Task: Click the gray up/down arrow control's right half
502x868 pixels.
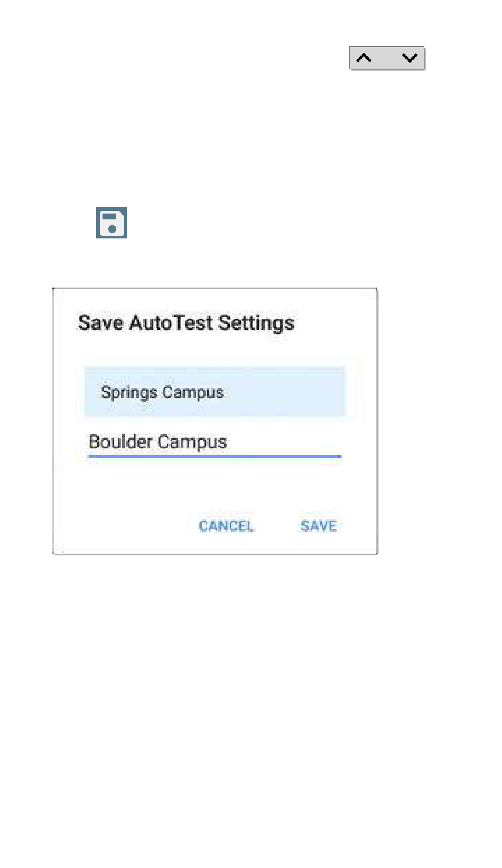Action: (x=406, y=58)
